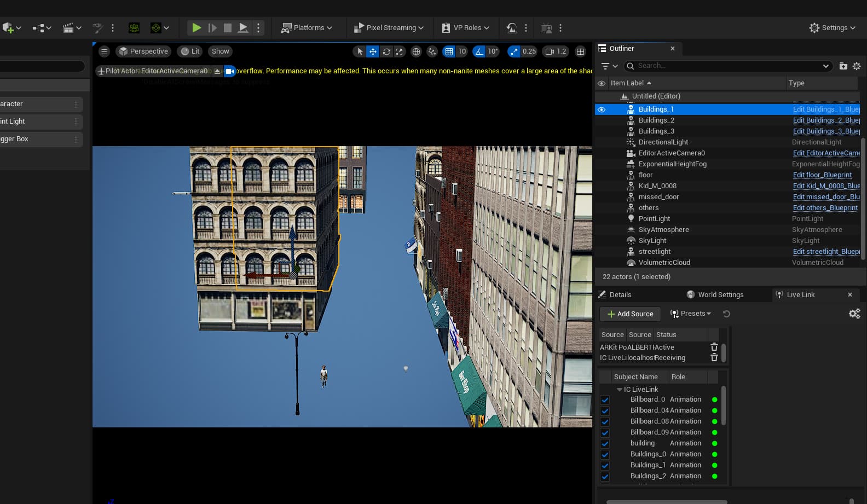The image size is (867, 504).
Task: Click the Edit Buildings_3_Blueprint link
Action: (826, 131)
